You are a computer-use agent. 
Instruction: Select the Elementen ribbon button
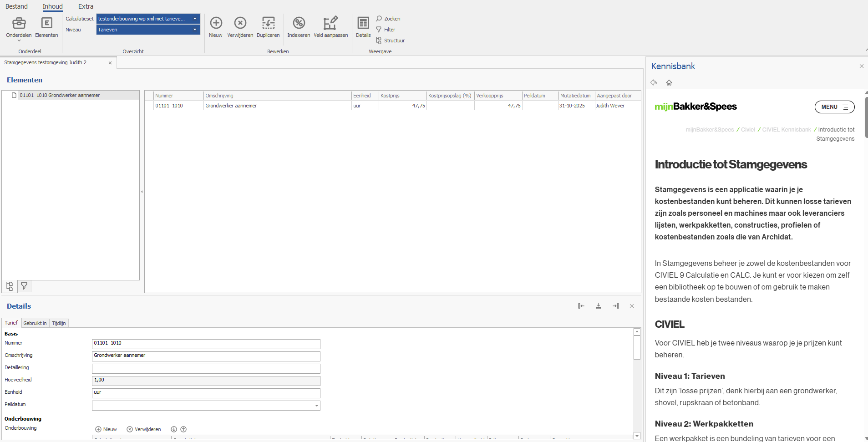click(x=46, y=27)
